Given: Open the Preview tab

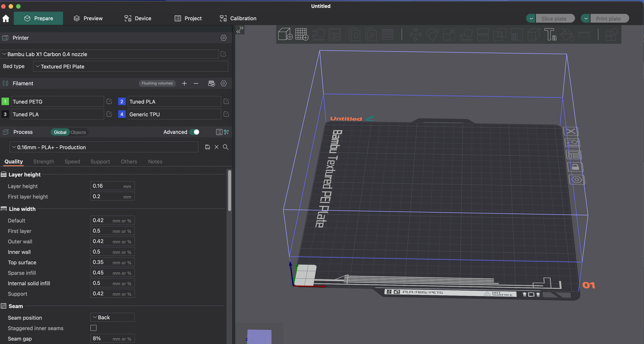Looking at the screenshot, I should [x=88, y=18].
